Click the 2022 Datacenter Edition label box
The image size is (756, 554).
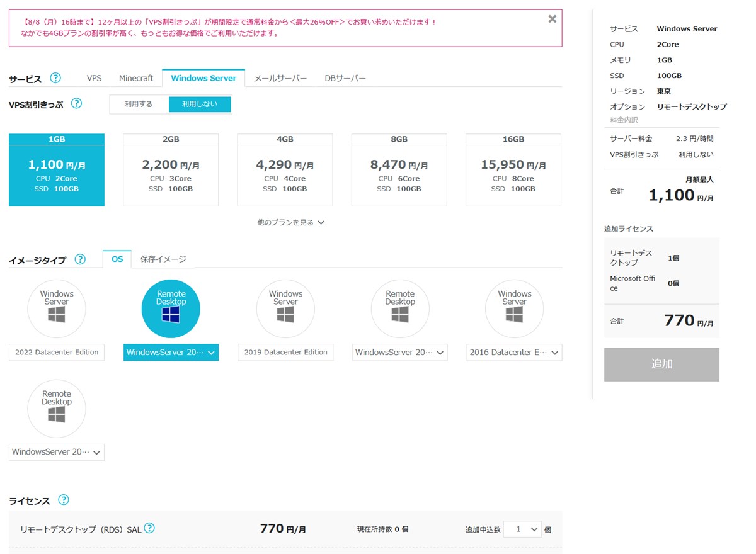(57, 353)
